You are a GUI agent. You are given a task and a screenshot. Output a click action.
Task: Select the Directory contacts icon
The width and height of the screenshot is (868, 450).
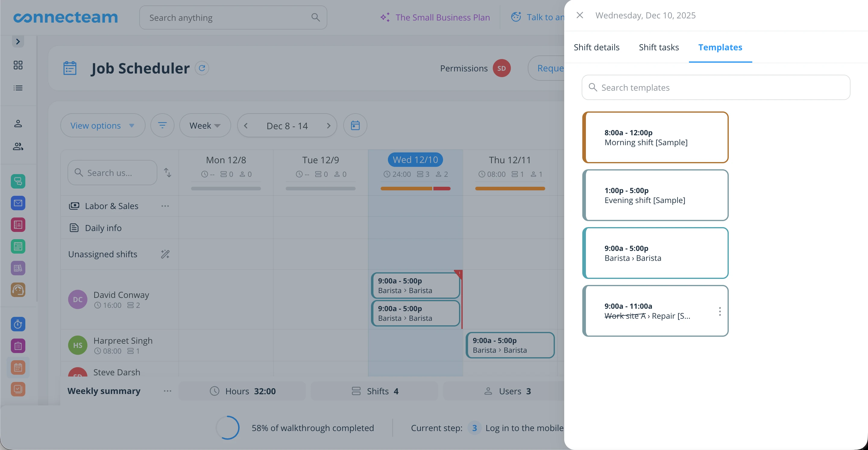(x=18, y=225)
